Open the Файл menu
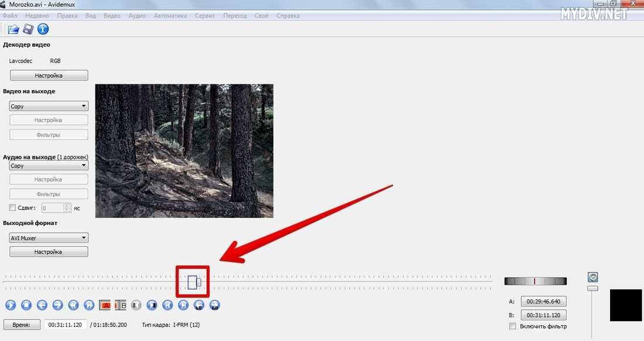The width and height of the screenshot is (644, 341). tap(10, 16)
